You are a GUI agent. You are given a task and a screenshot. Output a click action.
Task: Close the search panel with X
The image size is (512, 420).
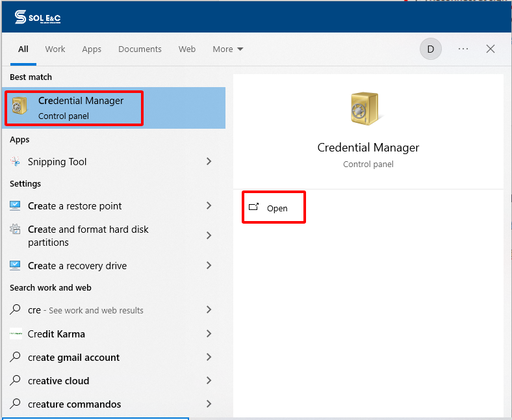click(x=491, y=49)
